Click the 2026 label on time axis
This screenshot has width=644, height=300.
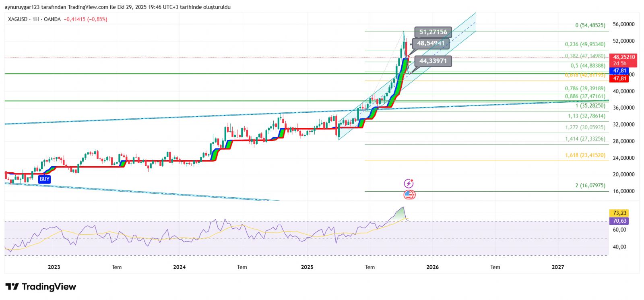pos(432,267)
